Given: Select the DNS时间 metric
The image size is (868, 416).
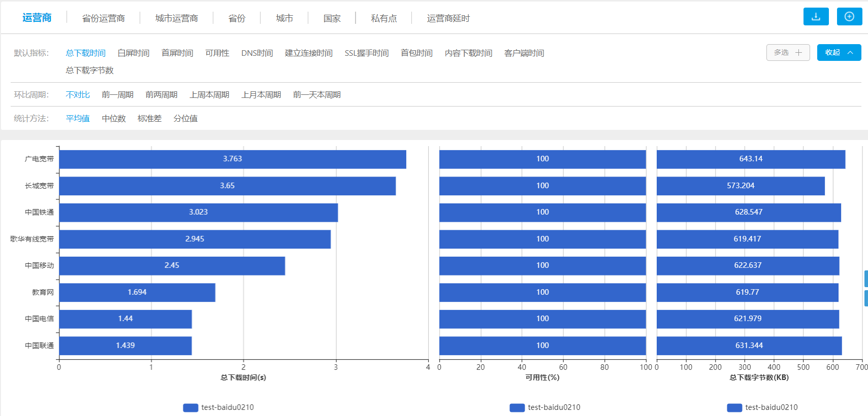Looking at the screenshot, I should (257, 53).
